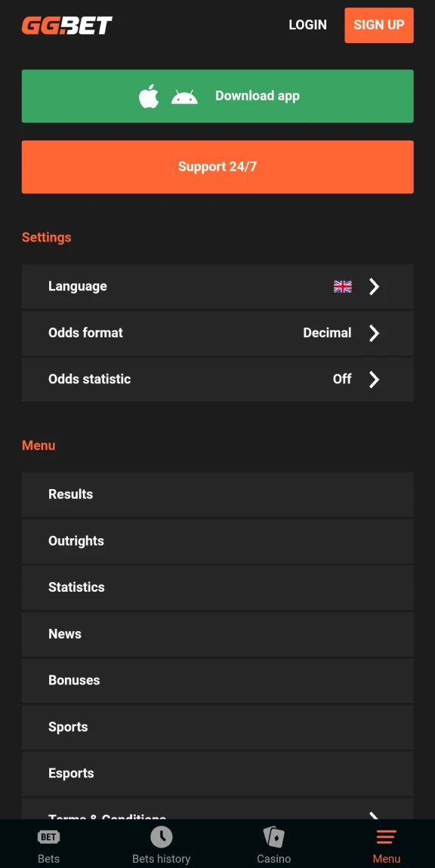Screen dimensions: 435x868
Task: Click the SIGN UP button
Action: (379, 25)
